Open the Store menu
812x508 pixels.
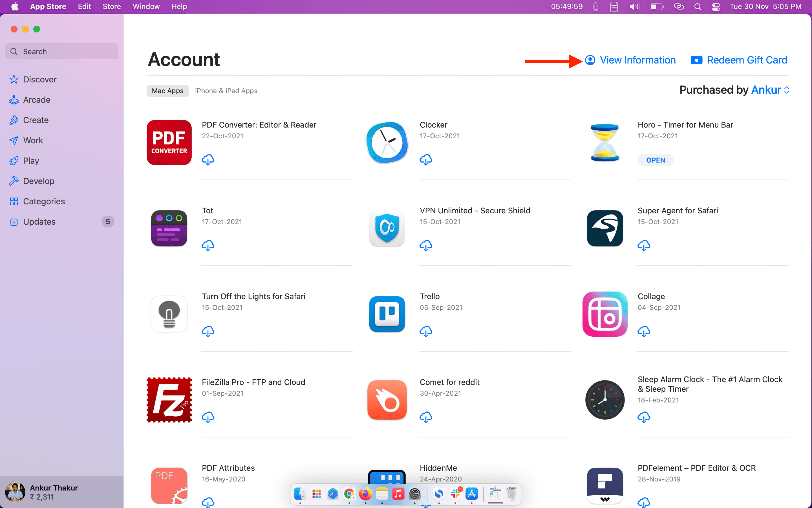click(x=112, y=6)
